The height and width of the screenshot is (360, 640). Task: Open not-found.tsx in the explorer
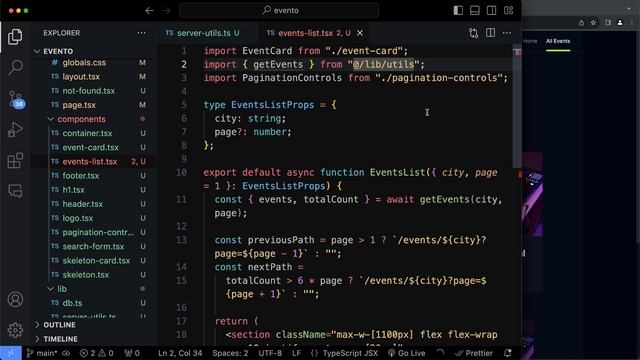coord(89,91)
